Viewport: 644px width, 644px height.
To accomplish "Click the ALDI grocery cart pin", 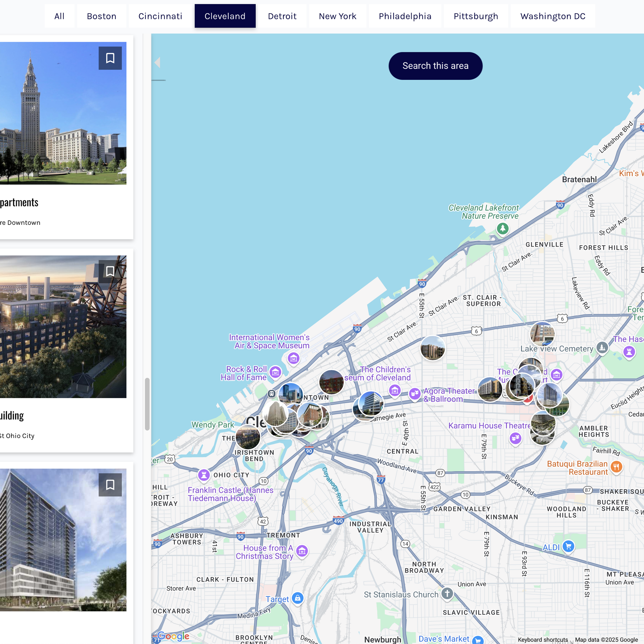I will pyautogui.click(x=568, y=546).
